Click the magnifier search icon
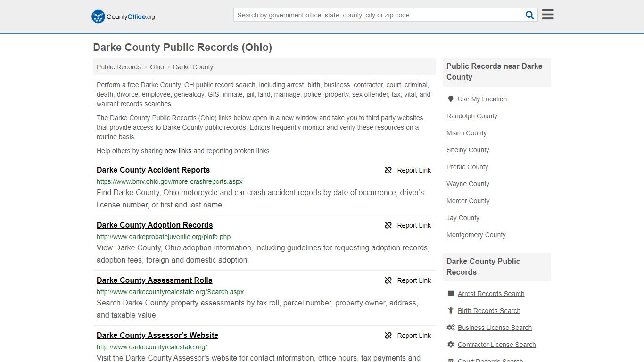This screenshot has height=362, width=644. click(x=530, y=15)
